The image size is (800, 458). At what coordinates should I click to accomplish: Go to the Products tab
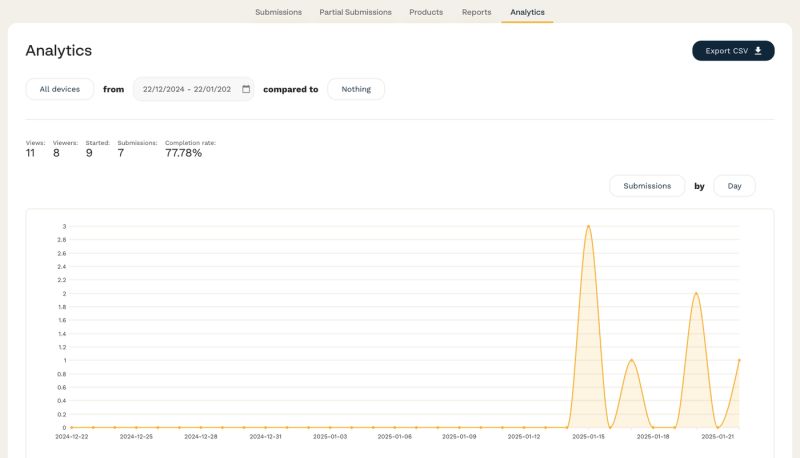(x=426, y=12)
